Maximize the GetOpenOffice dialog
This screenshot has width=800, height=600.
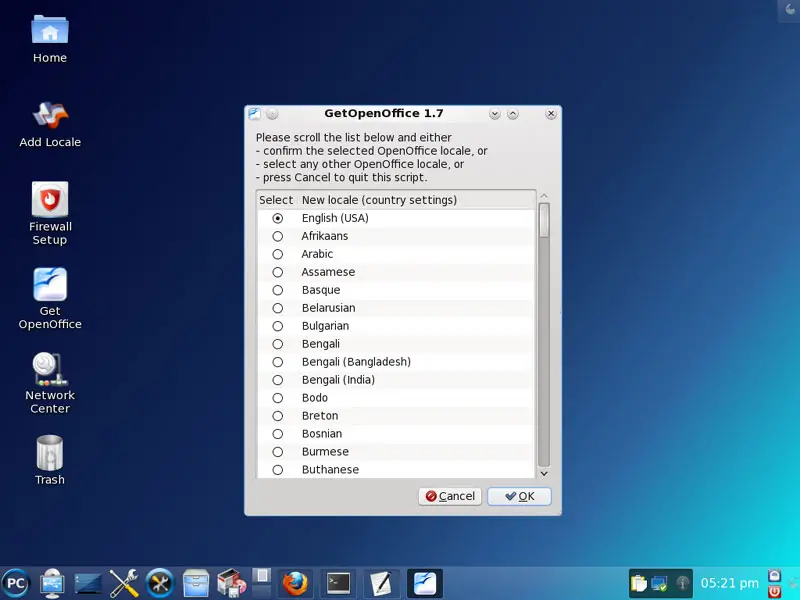513,113
